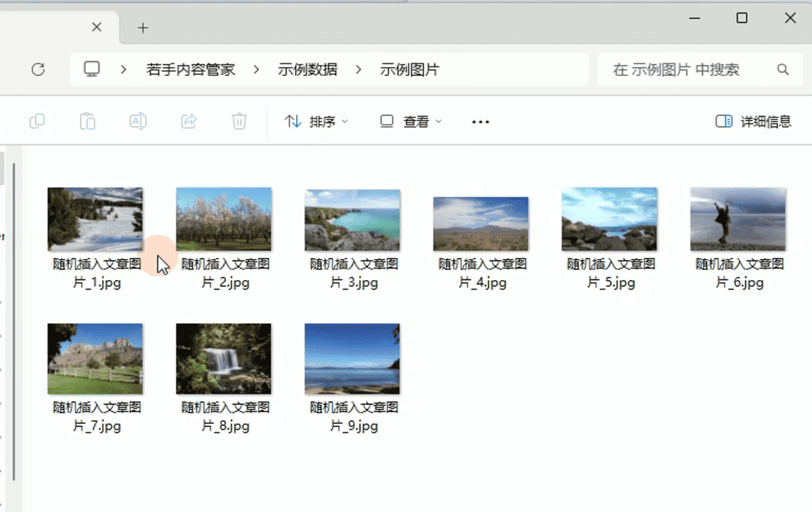Open the 排序 sort dropdown
Screen dimensions: 812x512
[316, 121]
